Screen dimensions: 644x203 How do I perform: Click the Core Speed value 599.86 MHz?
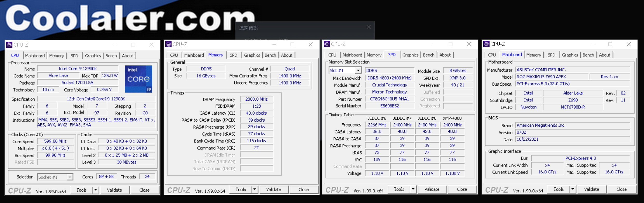[55, 141]
